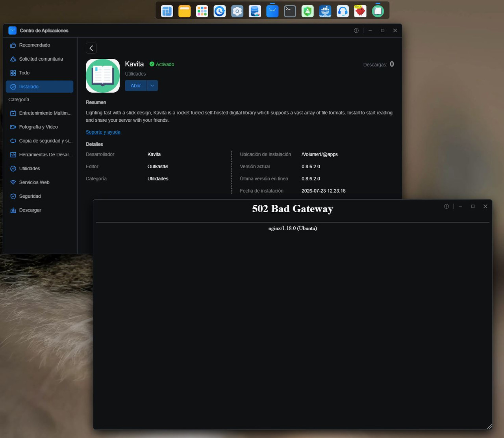Open the blue clock backup app in dock

[x=220, y=11]
